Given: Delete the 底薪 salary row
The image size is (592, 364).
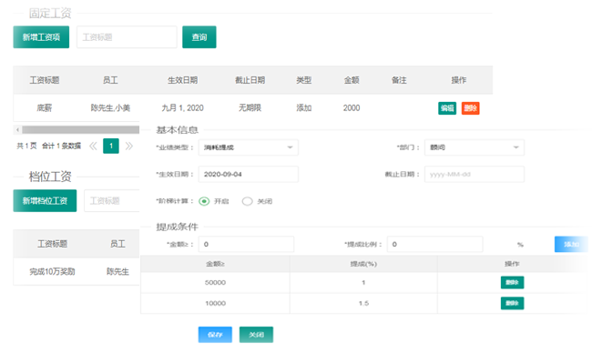Looking at the screenshot, I should click(x=470, y=107).
